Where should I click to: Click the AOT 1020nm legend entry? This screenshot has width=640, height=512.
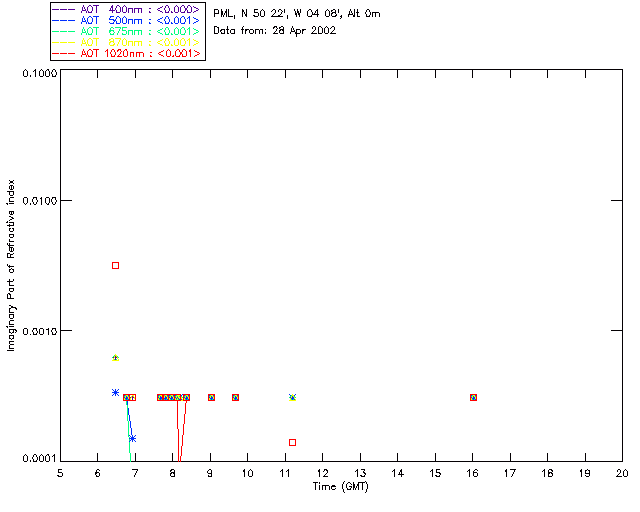tap(126, 53)
